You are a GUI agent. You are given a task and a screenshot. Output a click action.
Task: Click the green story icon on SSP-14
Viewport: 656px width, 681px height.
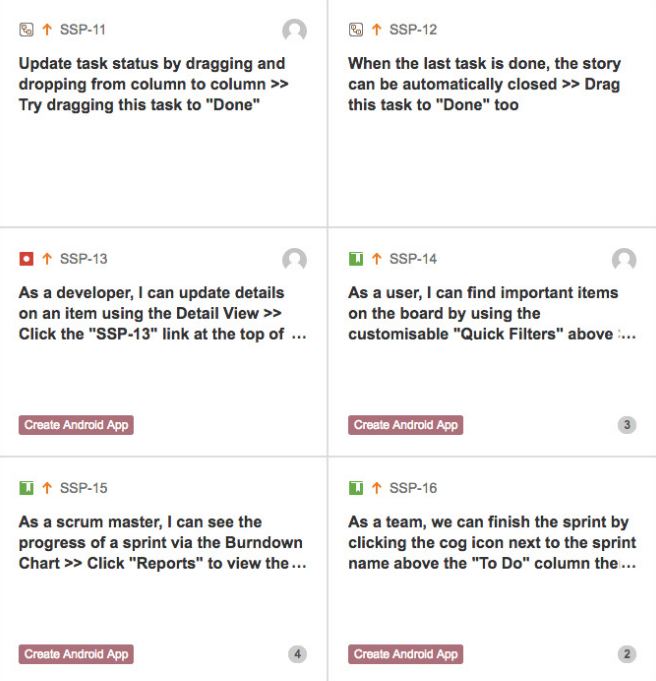click(356, 259)
